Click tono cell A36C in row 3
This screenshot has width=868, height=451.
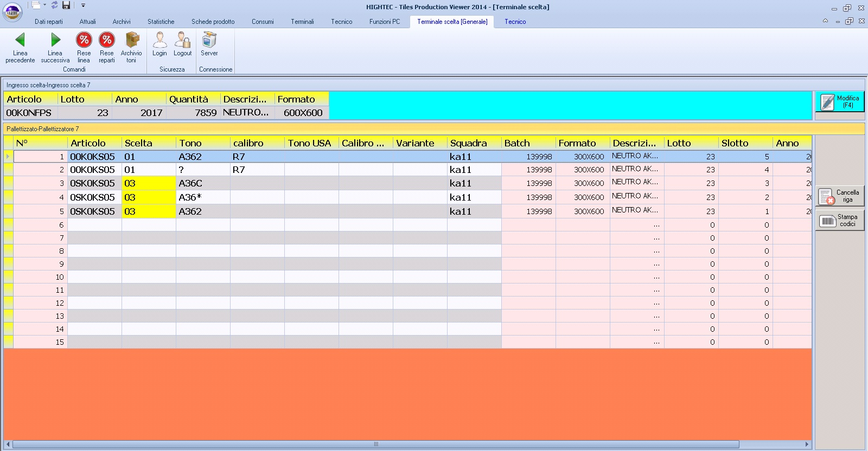coord(203,183)
